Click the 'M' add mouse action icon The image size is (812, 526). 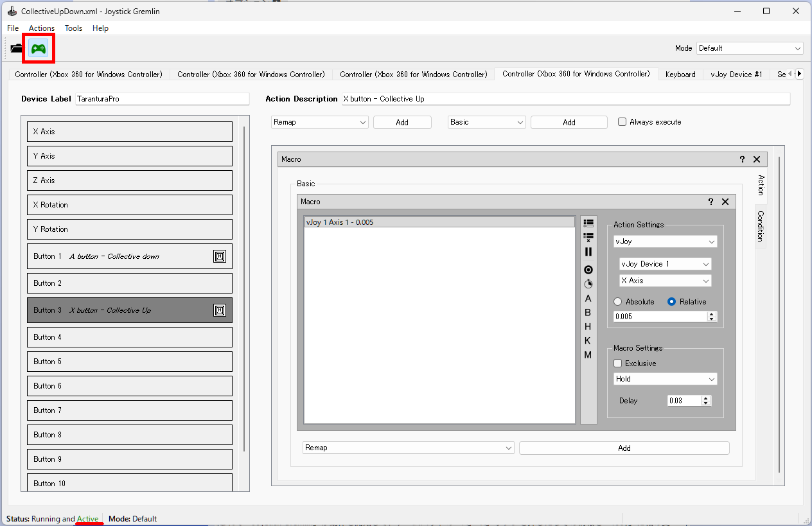588,355
